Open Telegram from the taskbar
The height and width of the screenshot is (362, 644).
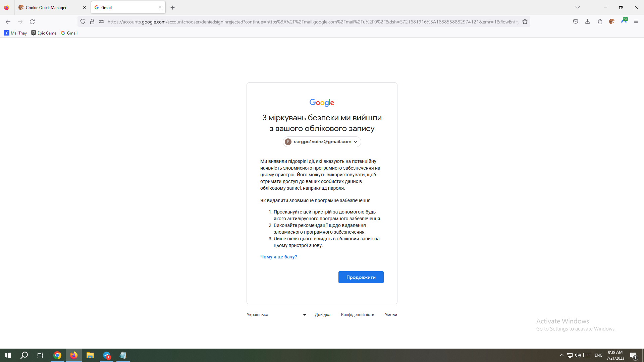pyautogui.click(x=107, y=355)
